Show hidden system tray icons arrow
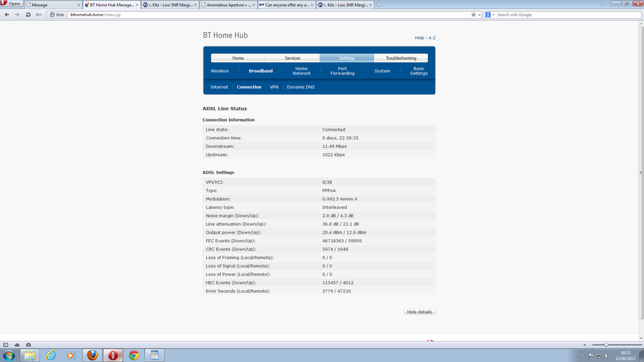The width and height of the screenshot is (644, 362). [582, 356]
